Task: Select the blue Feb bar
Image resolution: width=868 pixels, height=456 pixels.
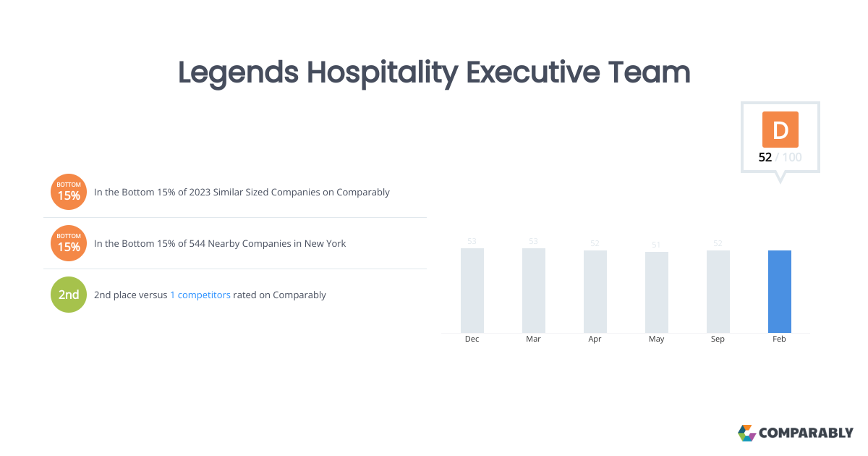Action: pos(780,292)
